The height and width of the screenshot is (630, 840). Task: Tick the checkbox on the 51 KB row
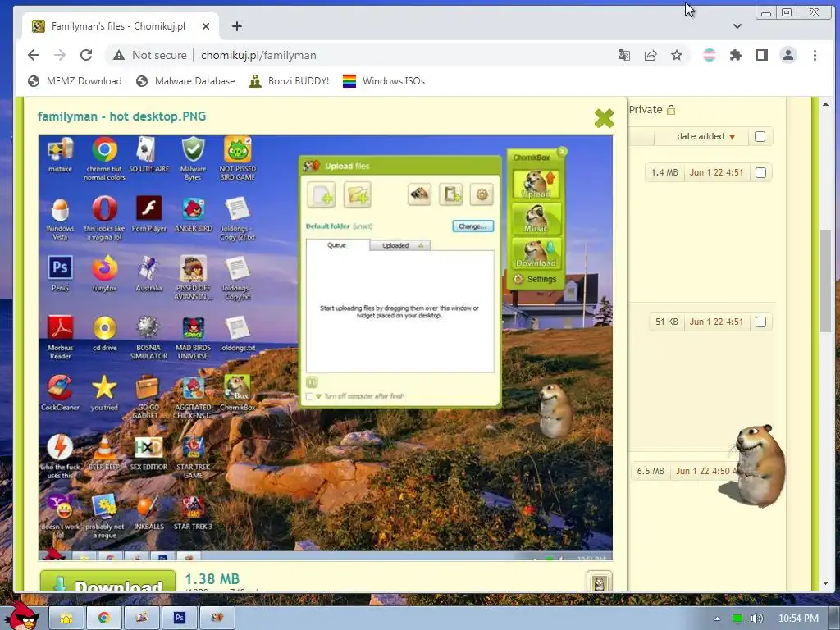click(760, 322)
